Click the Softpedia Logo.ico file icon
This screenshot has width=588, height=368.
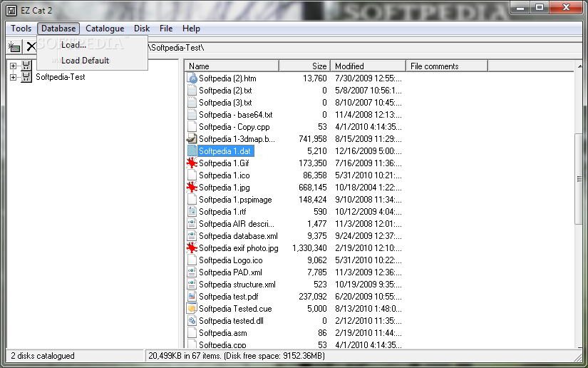coord(192,260)
